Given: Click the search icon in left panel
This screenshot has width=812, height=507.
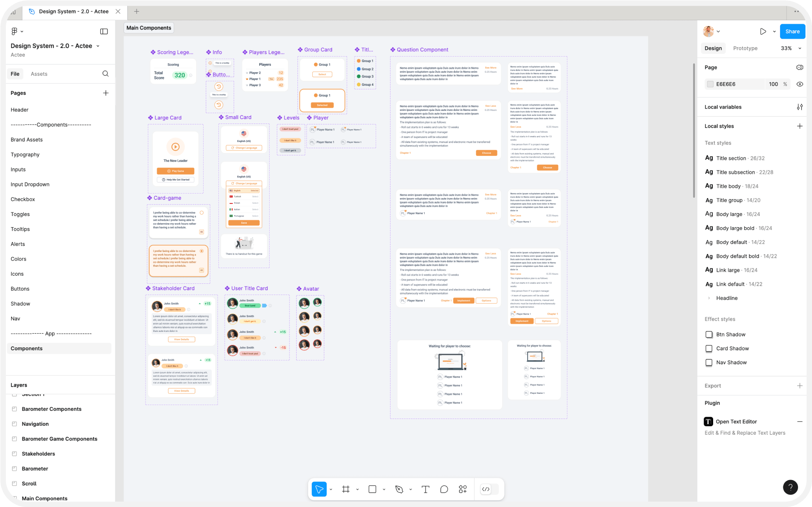Looking at the screenshot, I should coord(106,74).
